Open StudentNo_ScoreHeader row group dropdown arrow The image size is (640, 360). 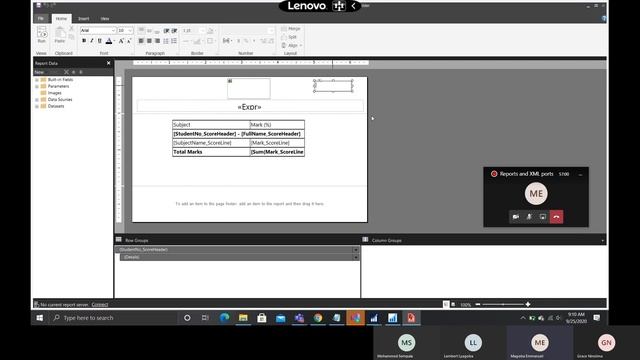tap(356, 250)
